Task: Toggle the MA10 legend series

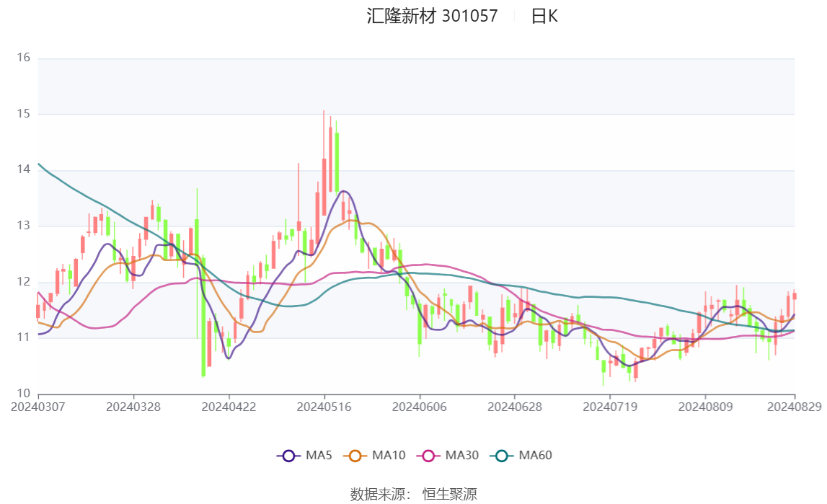Action: [374, 456]
